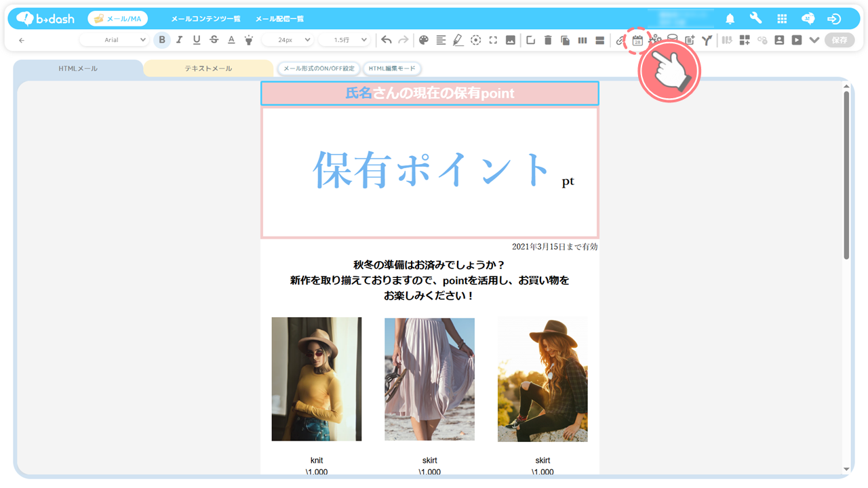Click メール形式のON/OFF設定 button
The image size is (868, 488).
319,68
